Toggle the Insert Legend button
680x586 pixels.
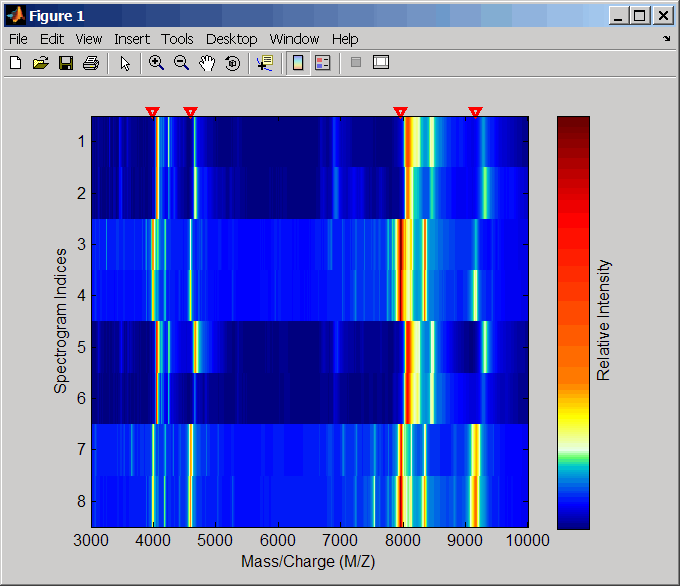(x=322, y=63)
